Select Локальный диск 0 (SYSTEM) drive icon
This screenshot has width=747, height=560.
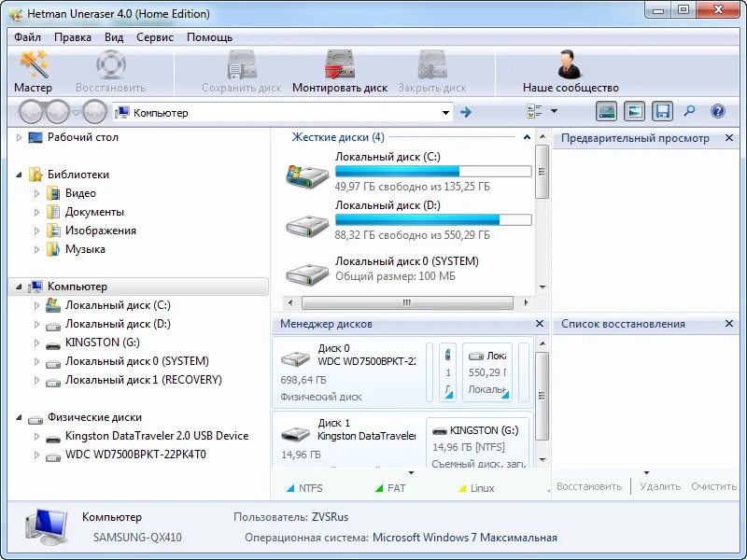pyautogui.click(x=307, y=273)
